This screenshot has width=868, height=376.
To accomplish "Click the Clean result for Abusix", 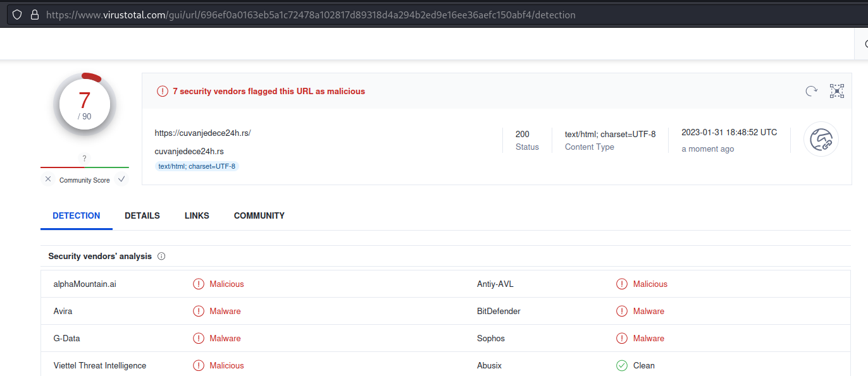I will point(644,366).
